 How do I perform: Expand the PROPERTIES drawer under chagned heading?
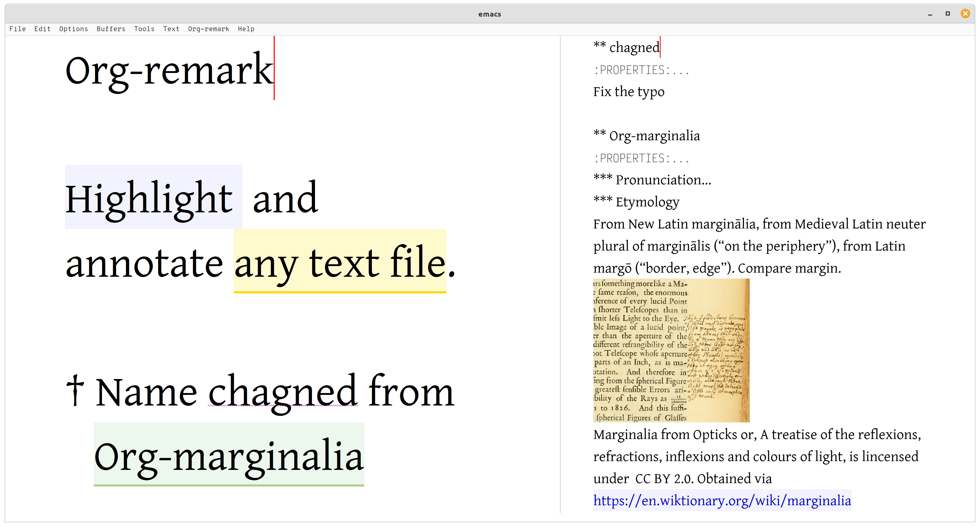coord(641,70)
